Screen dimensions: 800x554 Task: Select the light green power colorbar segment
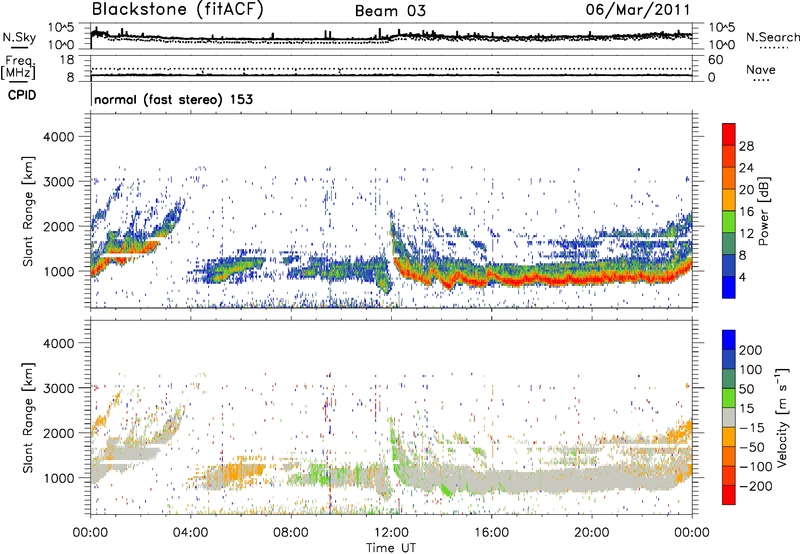tap(729, 222)
